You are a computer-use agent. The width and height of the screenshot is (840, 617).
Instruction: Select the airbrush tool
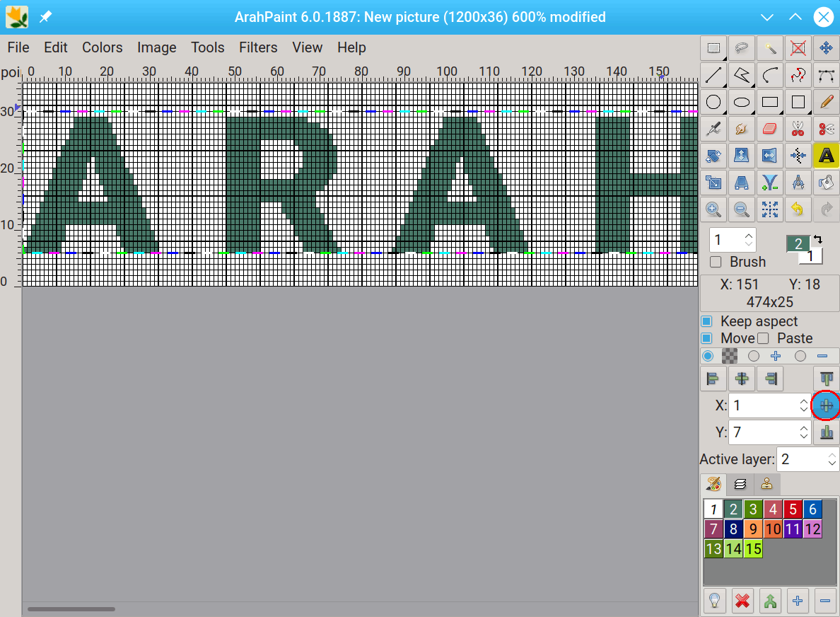[713, 129]
